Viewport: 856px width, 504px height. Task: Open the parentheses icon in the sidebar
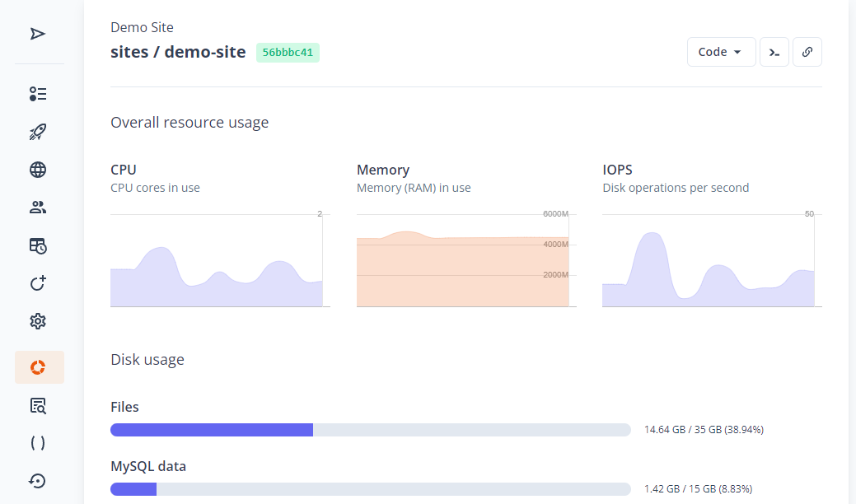tap(38, 443)
